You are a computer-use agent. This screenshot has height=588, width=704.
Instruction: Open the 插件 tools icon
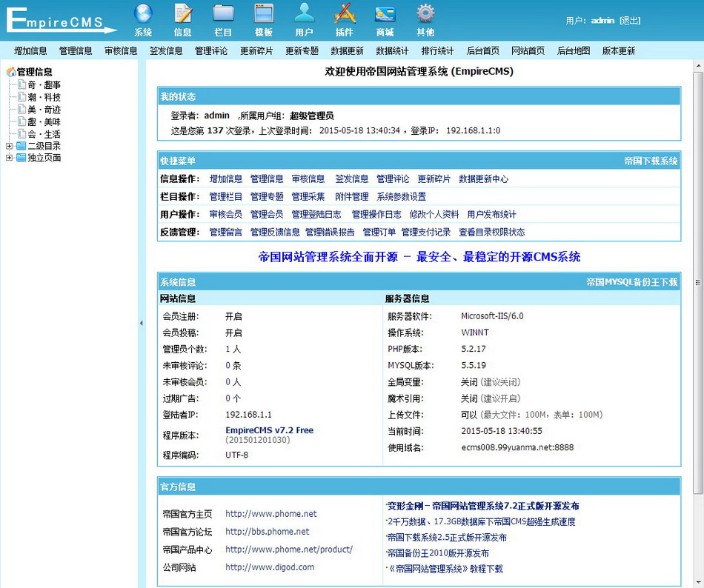tap(345, 13)
